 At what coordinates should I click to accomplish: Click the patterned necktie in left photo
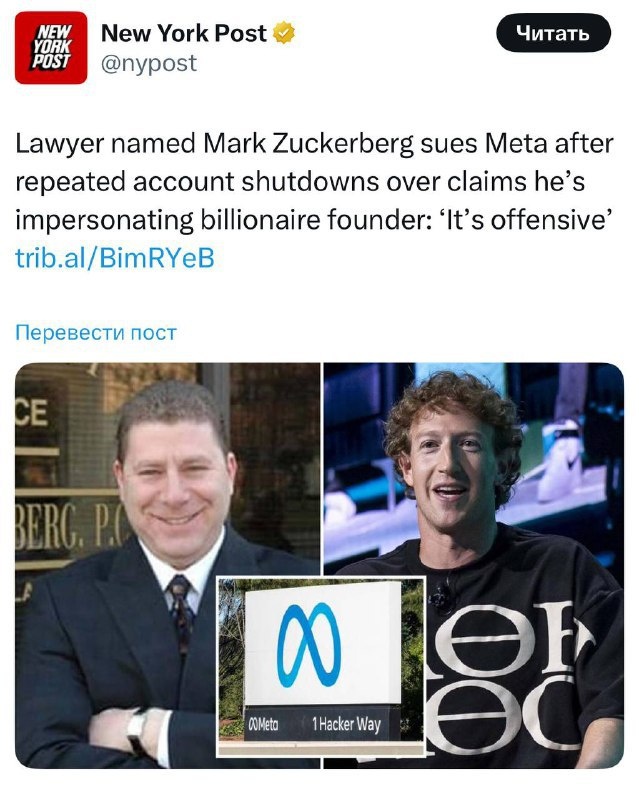[x=181, y=613]
